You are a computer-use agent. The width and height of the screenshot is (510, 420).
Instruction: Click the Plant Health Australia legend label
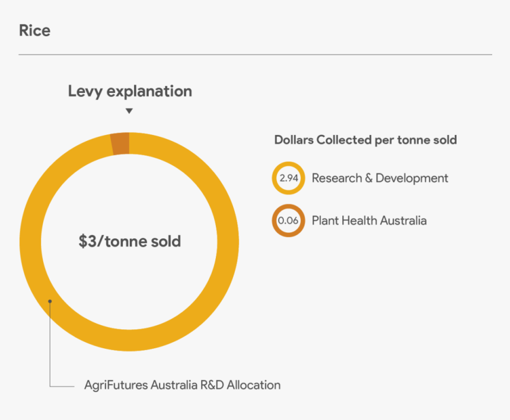tap(369, 220)
